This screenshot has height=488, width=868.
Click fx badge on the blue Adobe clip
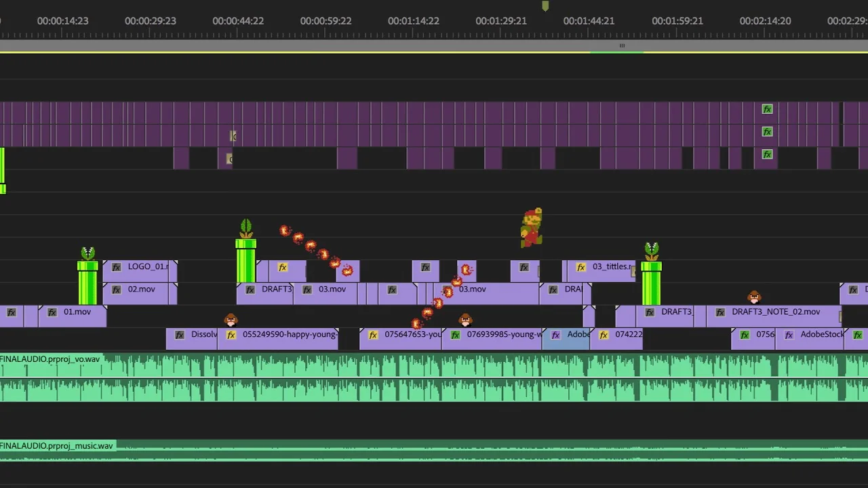(x=556, y=335)
